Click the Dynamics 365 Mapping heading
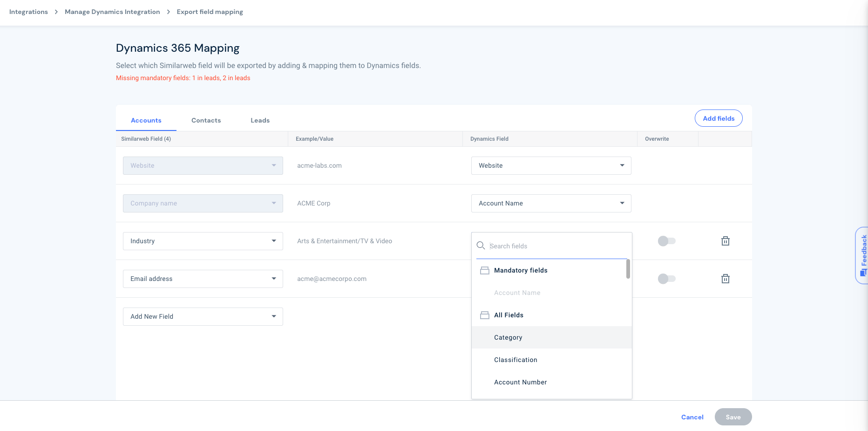Image resolution: width=868 pixels, height=431 pixels. 178,48
